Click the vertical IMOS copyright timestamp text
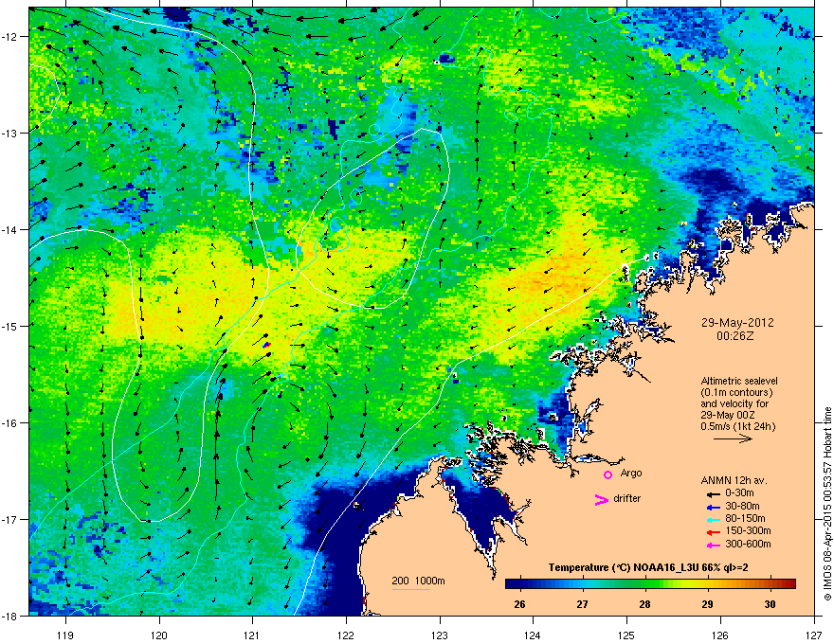This screenshot has width=834, height=644. [x=827, y=504]
